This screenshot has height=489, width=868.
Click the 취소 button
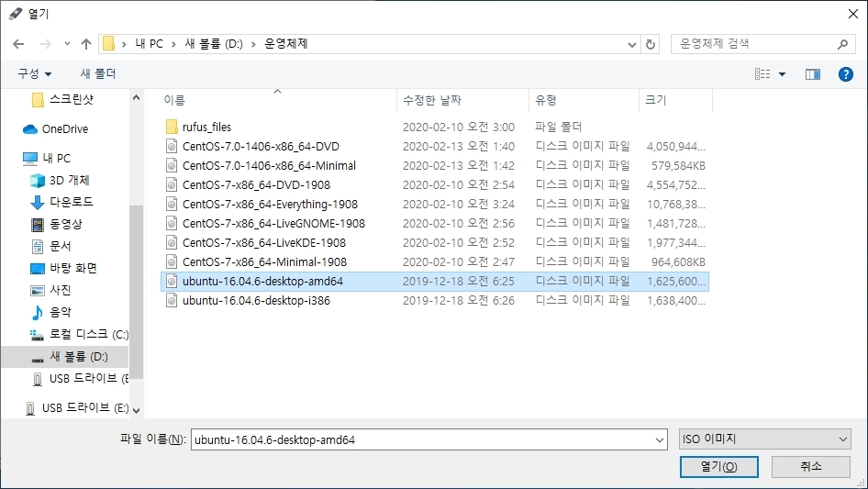[811, 467]
